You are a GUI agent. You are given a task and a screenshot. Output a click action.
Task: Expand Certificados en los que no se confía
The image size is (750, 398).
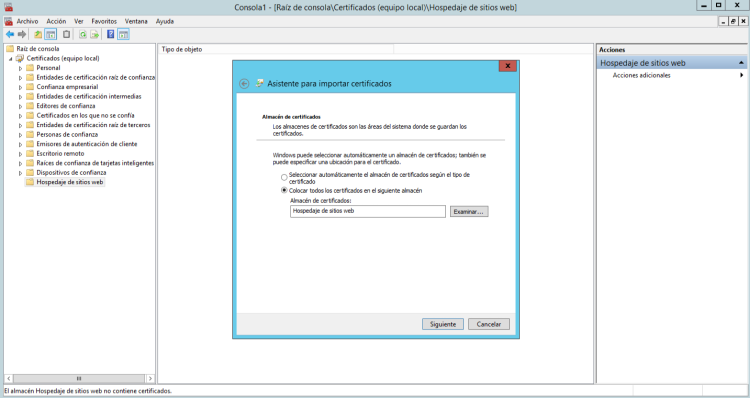pos(21,116)
